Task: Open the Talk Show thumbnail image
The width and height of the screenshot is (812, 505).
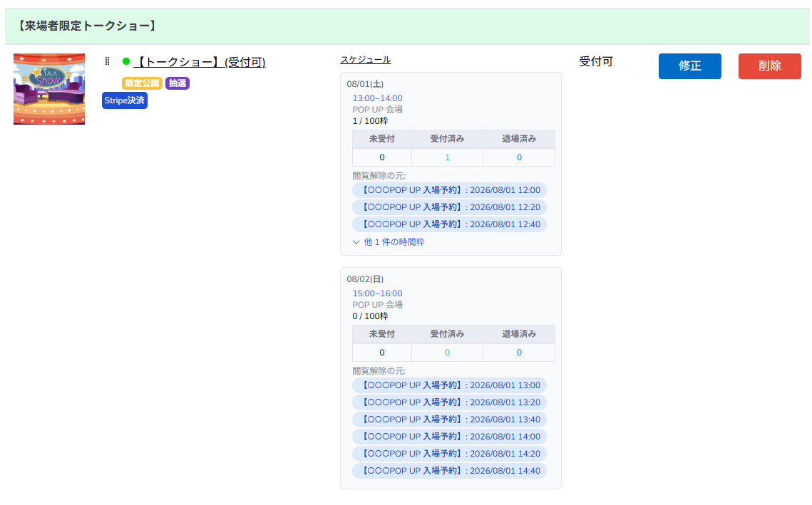Action: 49,89
